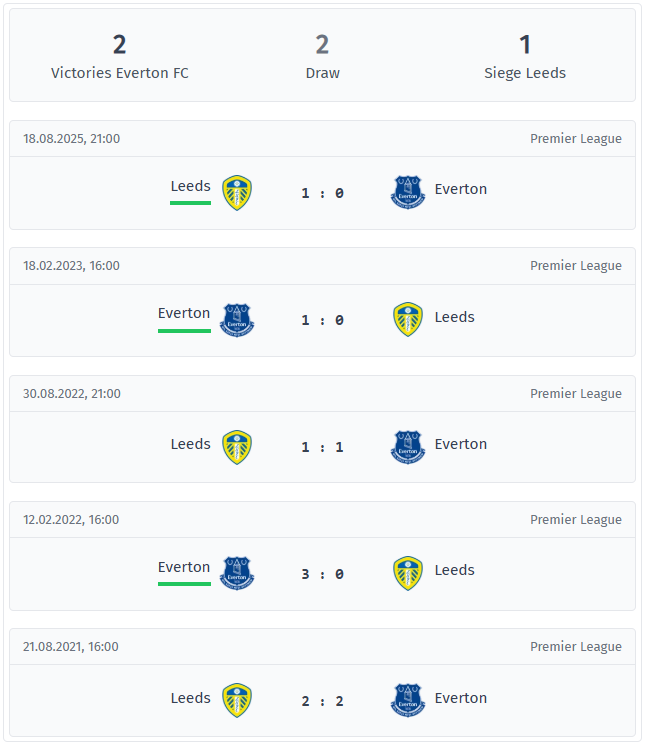Open the 3 : 0 score result
Image resolution: width=645 pixels, height=748 pixels.
[x=322, y=574]
